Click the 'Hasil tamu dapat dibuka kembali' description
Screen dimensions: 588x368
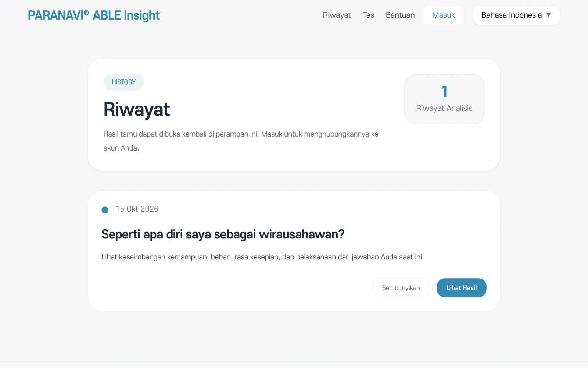pos(241,141)
